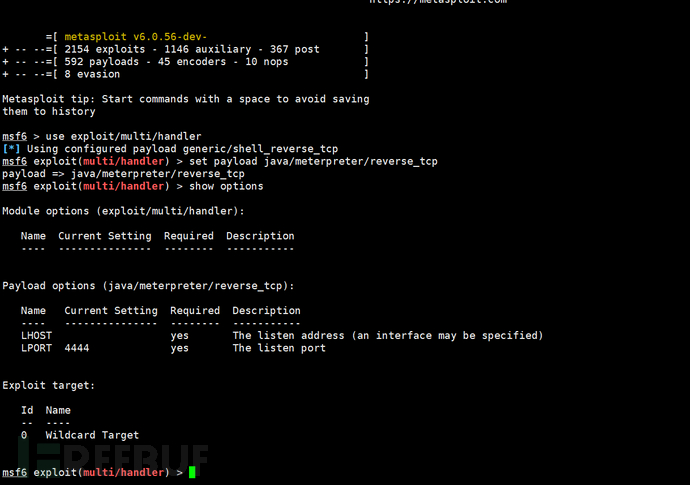Click the 'Metasploit tip:' line

click(x=186, y=99)
